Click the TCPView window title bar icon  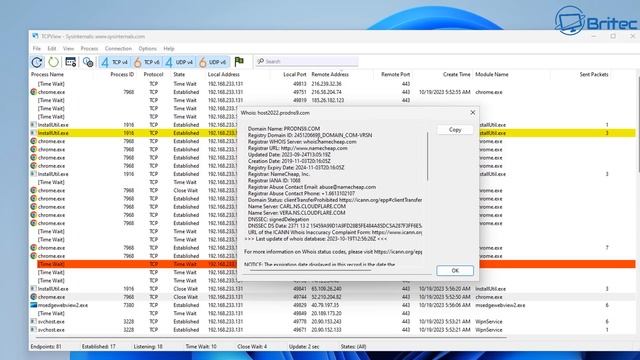35,36
